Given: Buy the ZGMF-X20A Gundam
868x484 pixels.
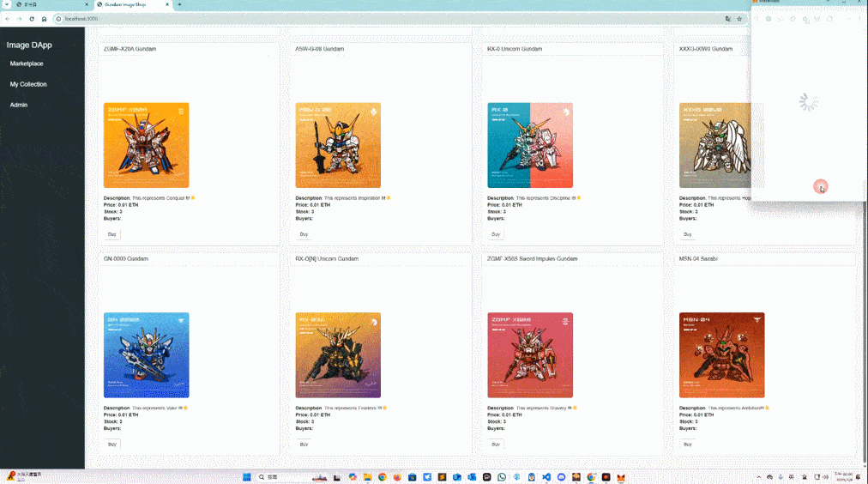Looking at the screenshot, I should click(x=112, y=234).
